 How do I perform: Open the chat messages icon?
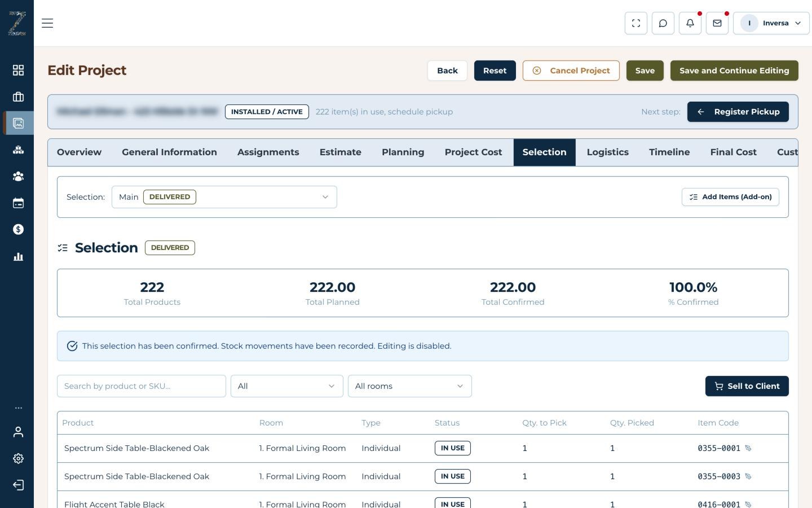pos(663,23)
